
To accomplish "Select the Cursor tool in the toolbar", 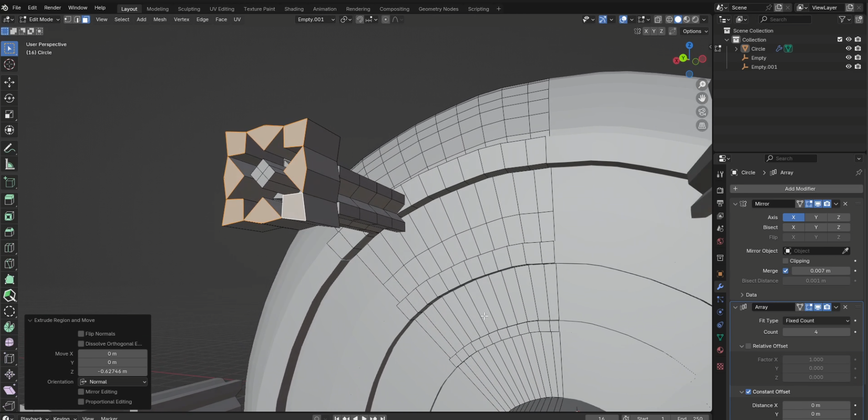I will click(9, 64).
